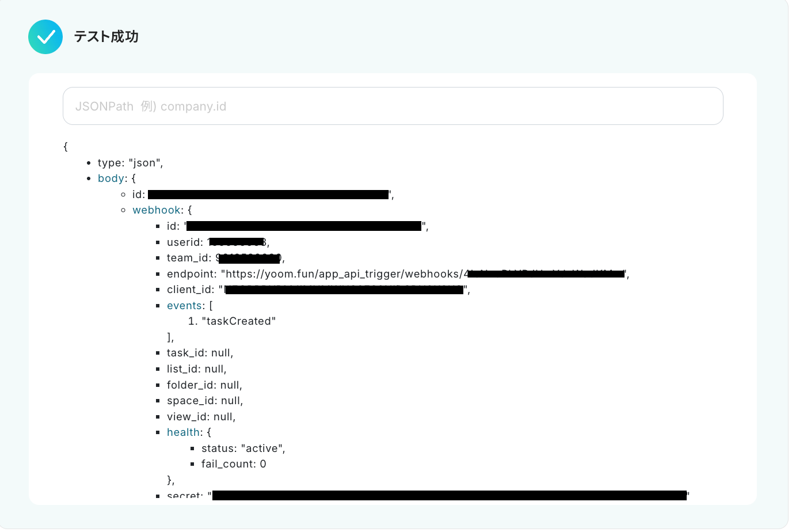
Task: Select the type: "json" entry
Action: 130,163
